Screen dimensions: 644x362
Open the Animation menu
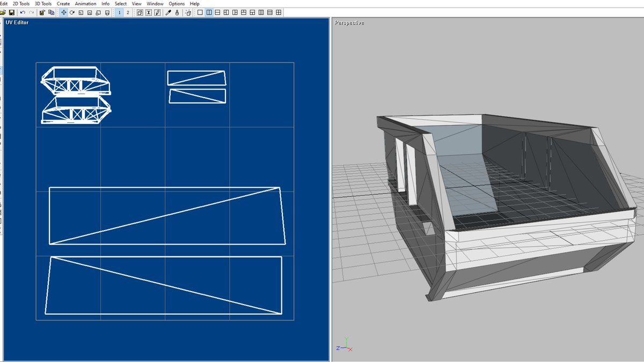[85, 3]
